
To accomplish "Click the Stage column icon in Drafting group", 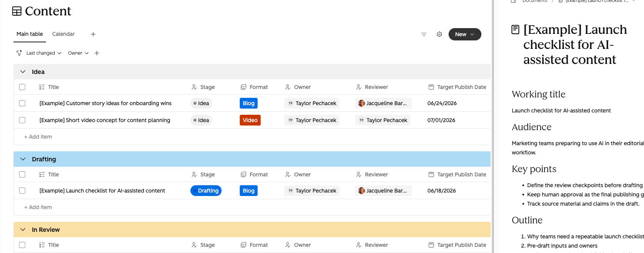I will tap(194, 174).
